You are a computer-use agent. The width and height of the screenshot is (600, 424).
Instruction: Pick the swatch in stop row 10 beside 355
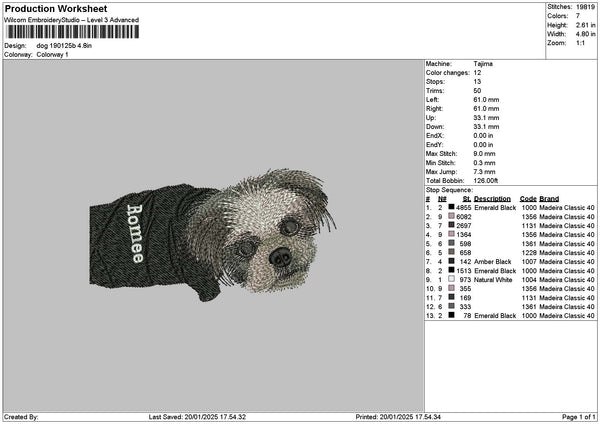coord(452,288)
